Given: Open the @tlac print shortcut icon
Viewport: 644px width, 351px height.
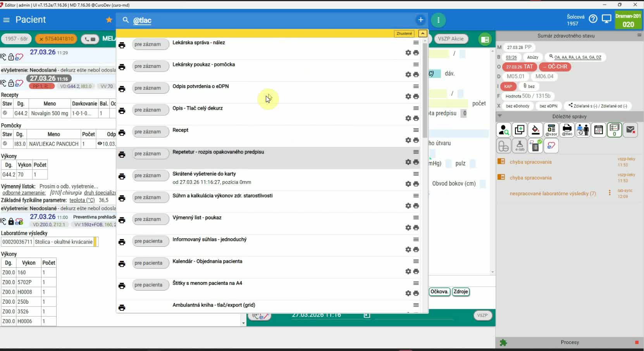Looking at the screenshot, I should point(567,130).
